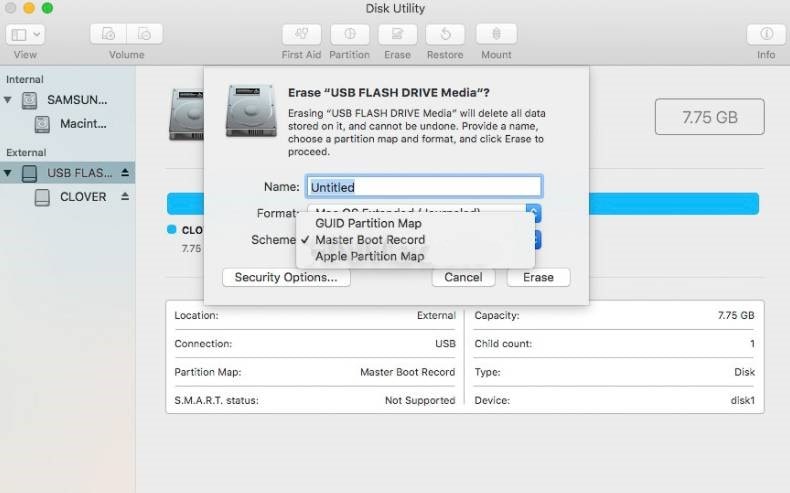
Task: Open the Partition tool in toolbar
Action: click(349, 34)
